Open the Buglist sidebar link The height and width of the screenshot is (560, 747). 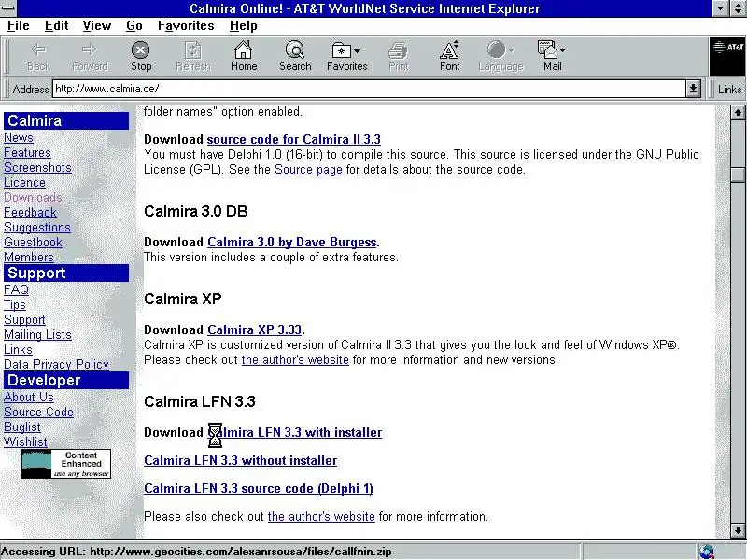coord(21,427)
